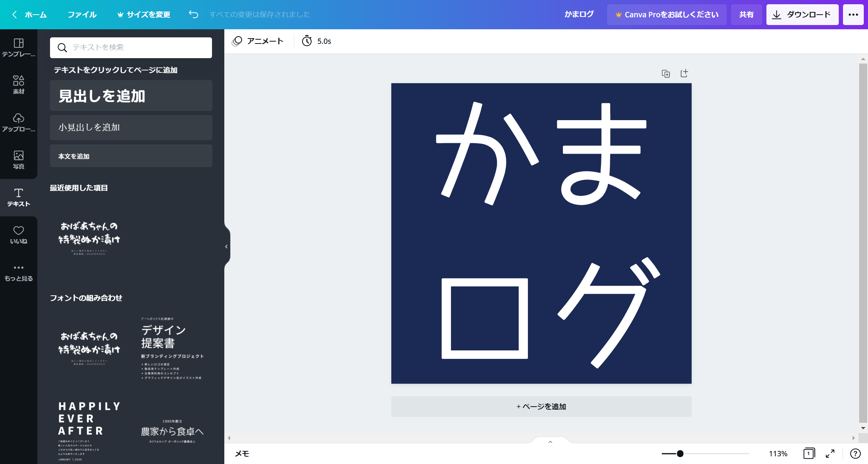
Task: Pick the デザイン提案書 font combination
Action: tap(172, 348)
